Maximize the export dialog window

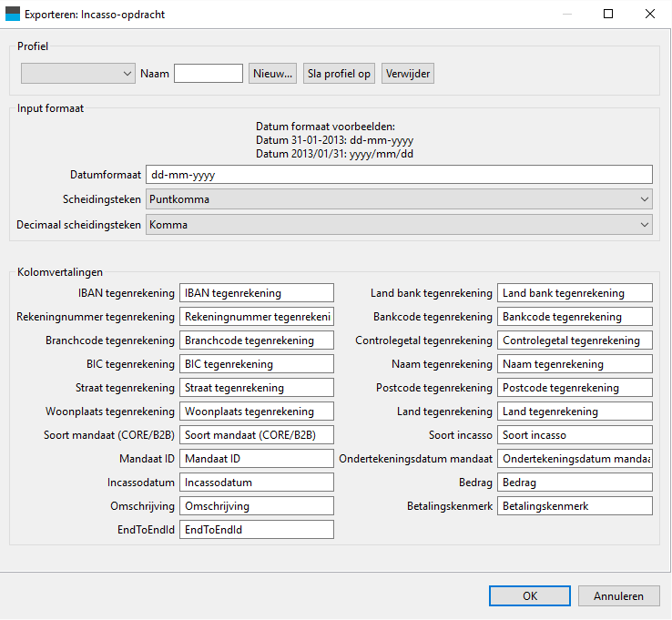[608, 15]
